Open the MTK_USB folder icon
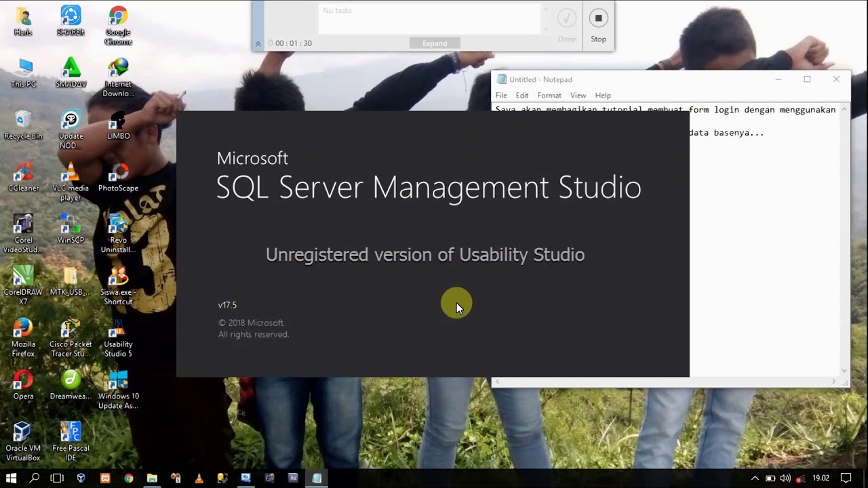868x488 pixels. (x=71, y=282)
